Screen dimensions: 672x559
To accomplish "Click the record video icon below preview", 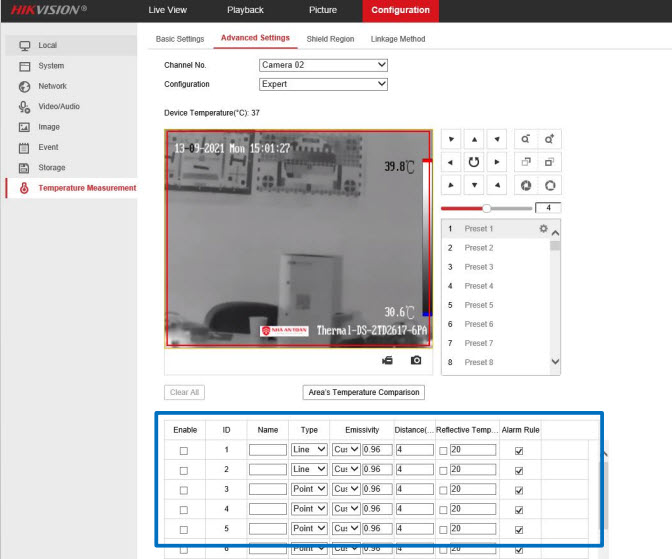I will click(x=387, y=360).
